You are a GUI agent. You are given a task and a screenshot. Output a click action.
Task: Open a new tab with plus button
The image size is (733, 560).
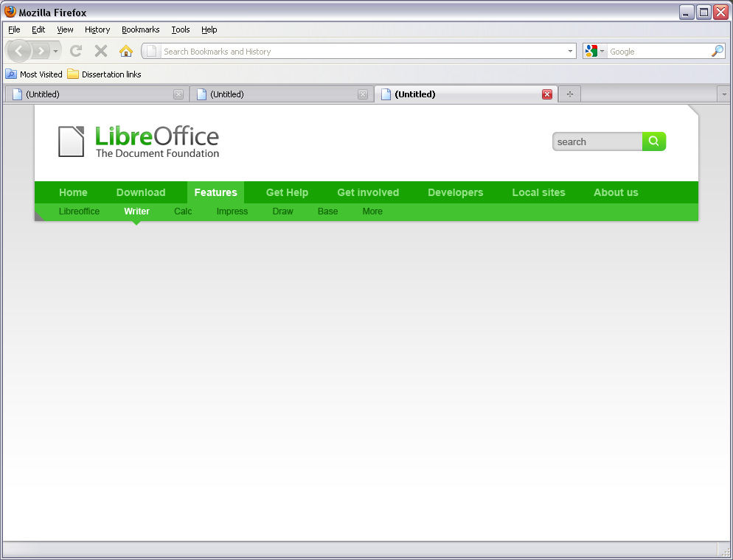[570, 94]
